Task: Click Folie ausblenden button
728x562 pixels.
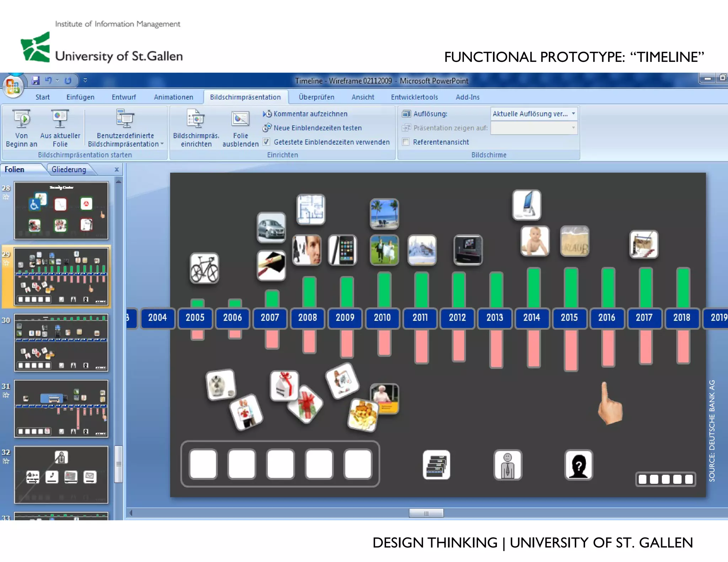Action: [241, 128]
